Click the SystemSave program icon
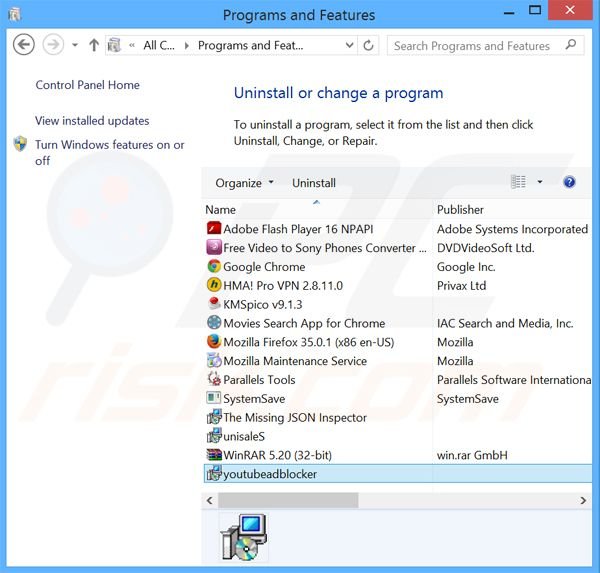This screenshot has height=573, width=600. [214, 398]
